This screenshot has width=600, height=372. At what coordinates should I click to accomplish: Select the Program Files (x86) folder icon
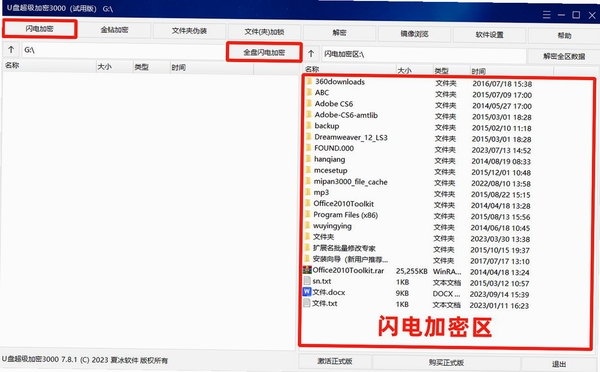tap(308, 215)
